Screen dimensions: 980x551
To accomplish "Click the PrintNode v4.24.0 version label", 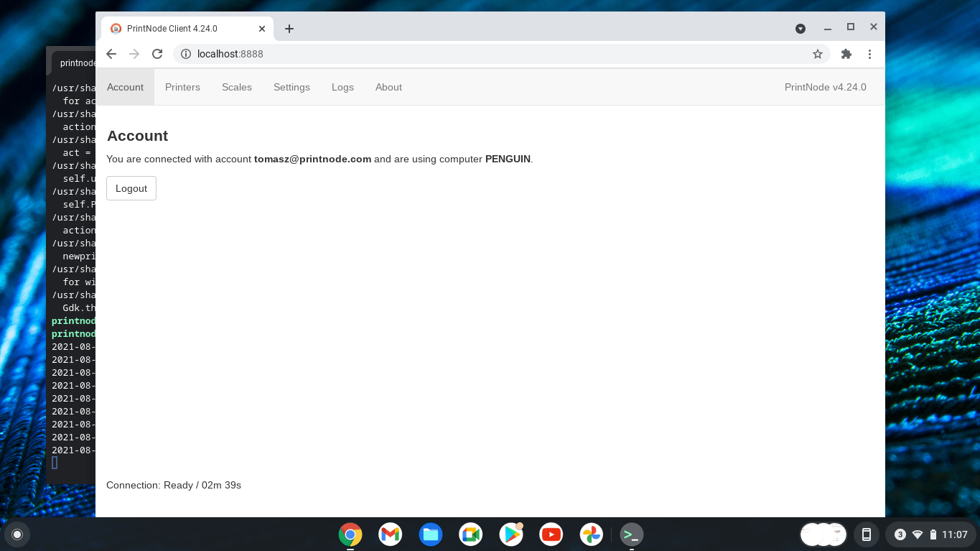I will coord(825,87).
